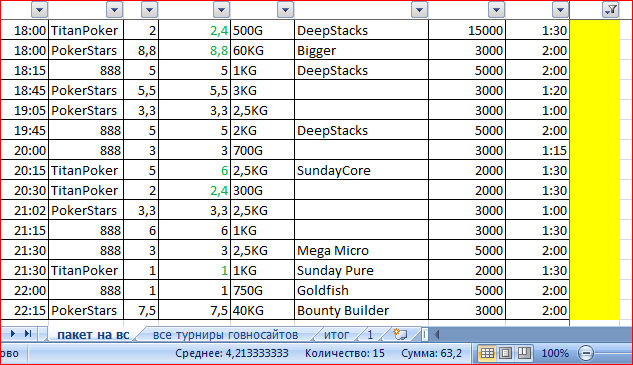Select PokerStars cell in 18:45 row
The image size is (633, 365).
[86, 90]
